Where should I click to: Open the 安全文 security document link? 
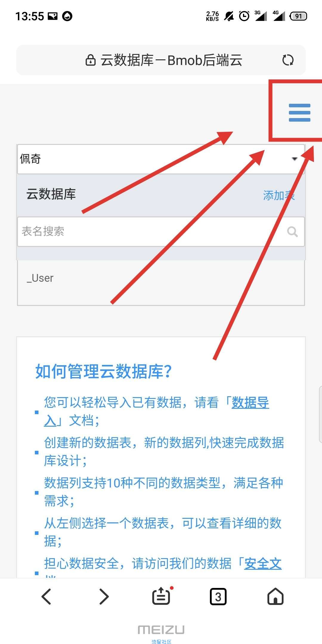click(263, 564)
